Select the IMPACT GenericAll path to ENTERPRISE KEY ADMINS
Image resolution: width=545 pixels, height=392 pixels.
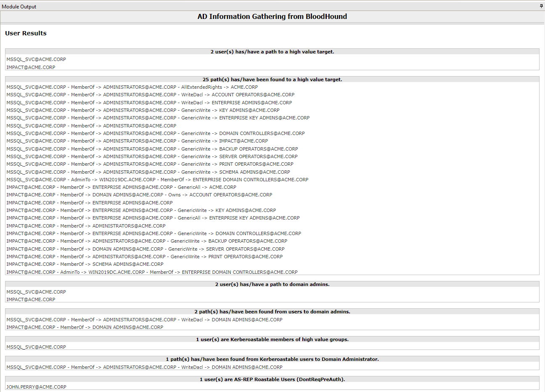(x=153, y=218)
